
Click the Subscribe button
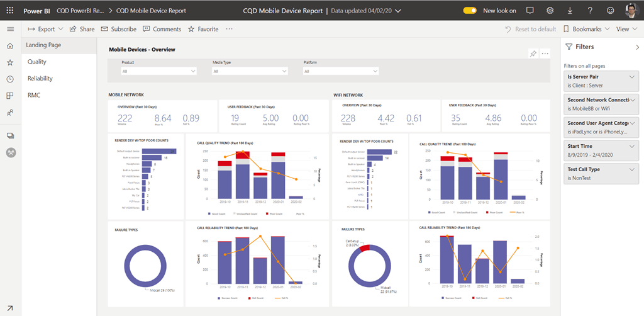click(x=118, y=29)
